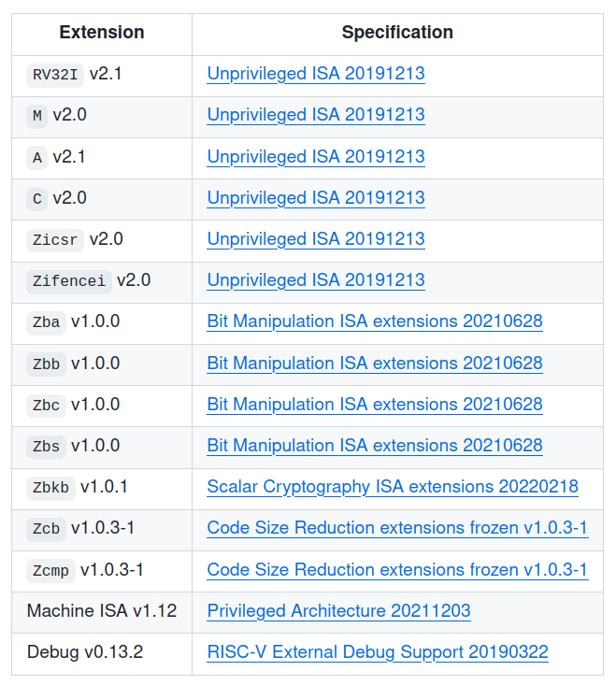This screenshot has width=616, height=685.
Task: Open Privileged Architecture 20211203 link
Action: tap(339, 611)
